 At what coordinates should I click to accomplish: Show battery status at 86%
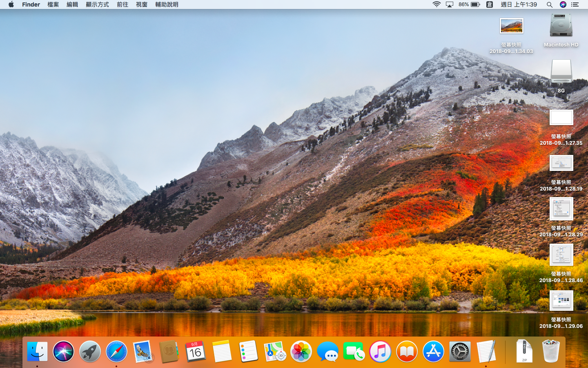[x=469, y=4]
